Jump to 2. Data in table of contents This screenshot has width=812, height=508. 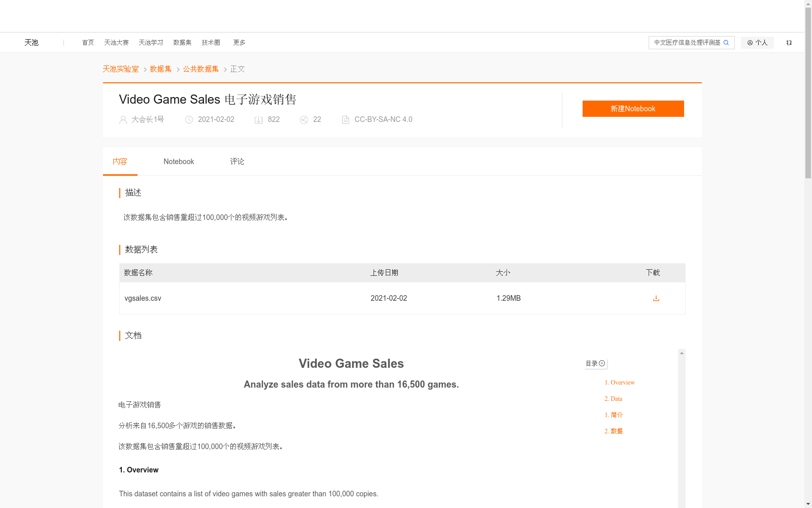click(x=613, y=399)
